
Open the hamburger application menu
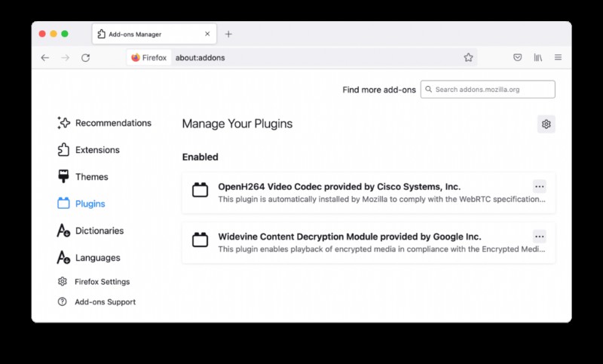tap(558, 57)
